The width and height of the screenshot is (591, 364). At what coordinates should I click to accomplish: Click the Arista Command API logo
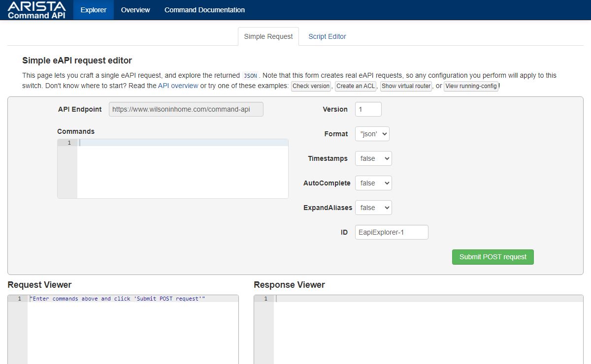click(36, 10)
